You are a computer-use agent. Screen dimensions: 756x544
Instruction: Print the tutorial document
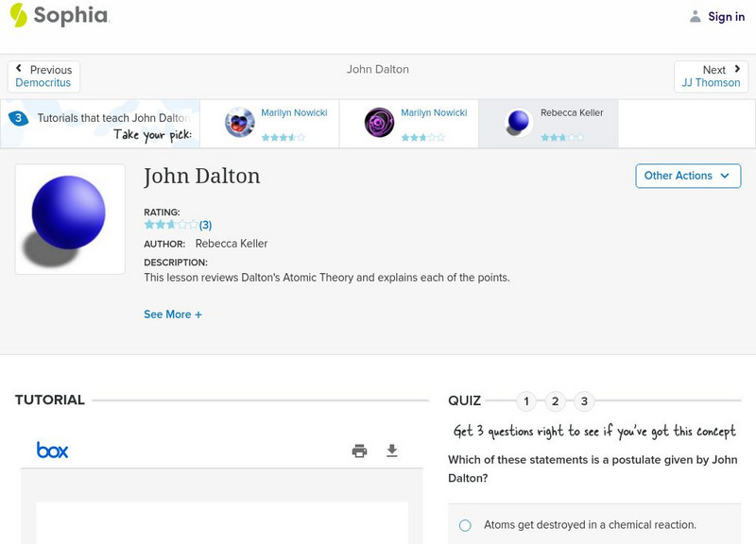point(359,451)
